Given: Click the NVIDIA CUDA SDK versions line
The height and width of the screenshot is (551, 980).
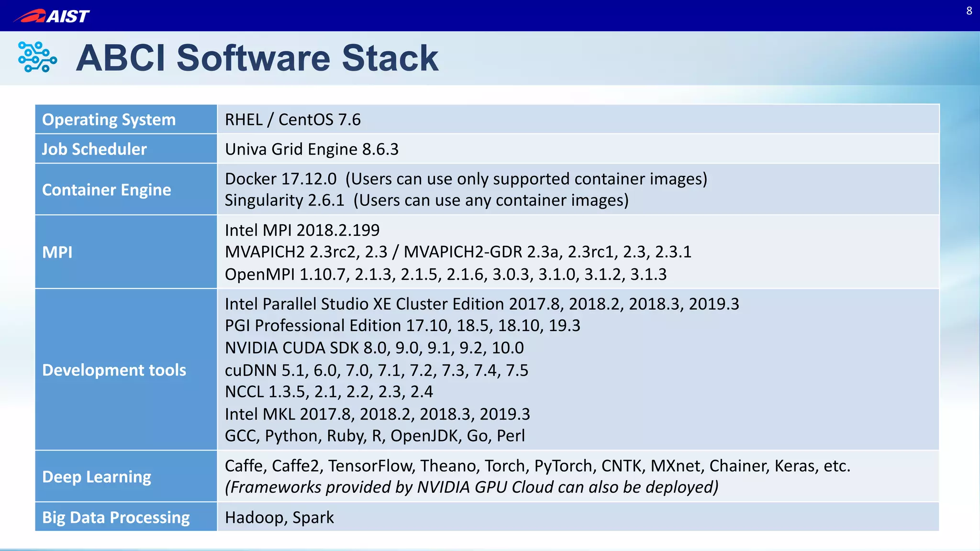Looking at the screenshot, I should [x=374, y=348].
